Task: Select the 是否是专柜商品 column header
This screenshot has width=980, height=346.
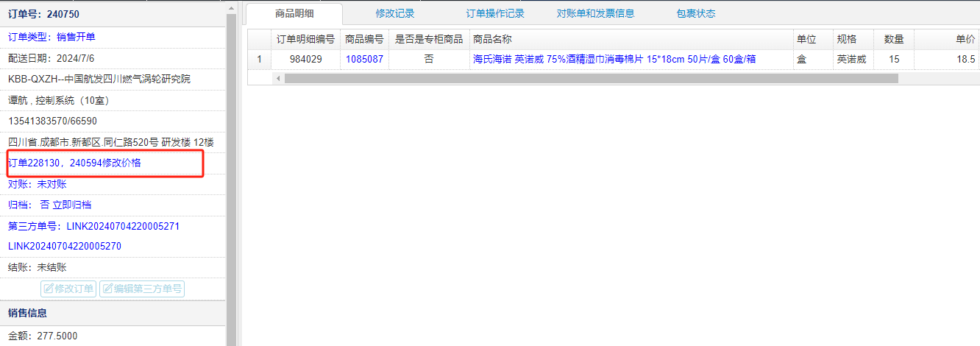Action: click(x=429, y=39)
